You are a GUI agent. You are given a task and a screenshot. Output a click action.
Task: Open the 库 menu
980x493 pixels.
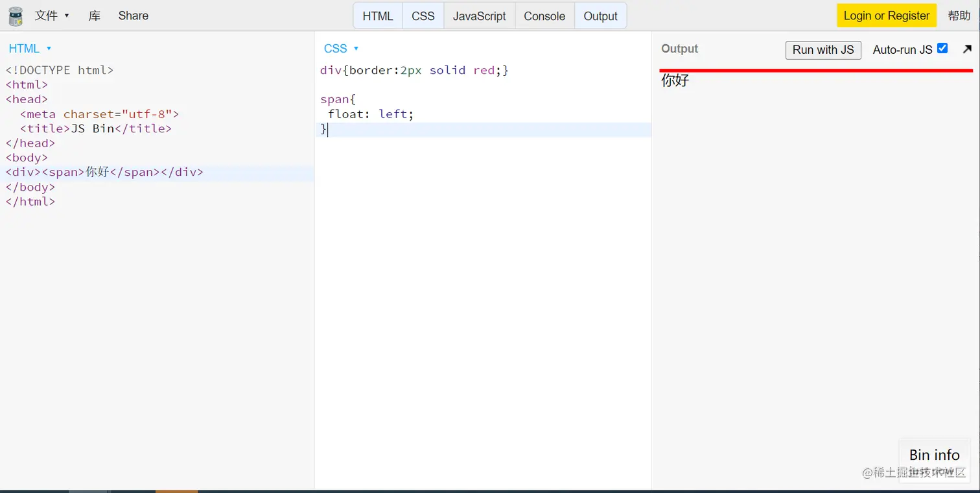coord(95,16)
